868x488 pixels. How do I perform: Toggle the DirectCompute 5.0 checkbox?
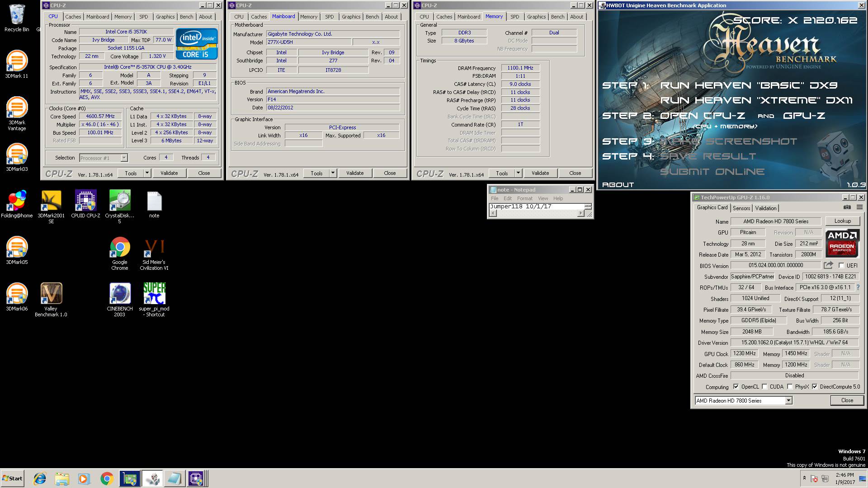[x=815, y=387]
